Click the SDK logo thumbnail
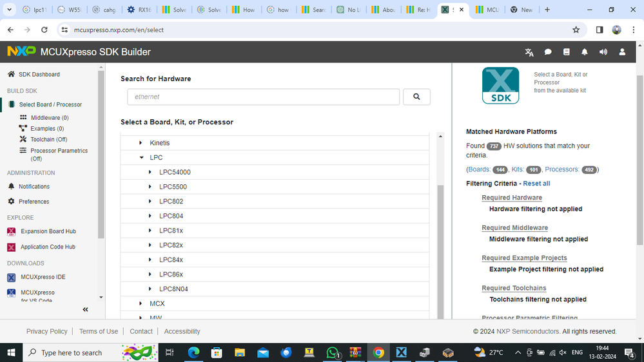Screen dimensions: 644x362 pos(500,86)
